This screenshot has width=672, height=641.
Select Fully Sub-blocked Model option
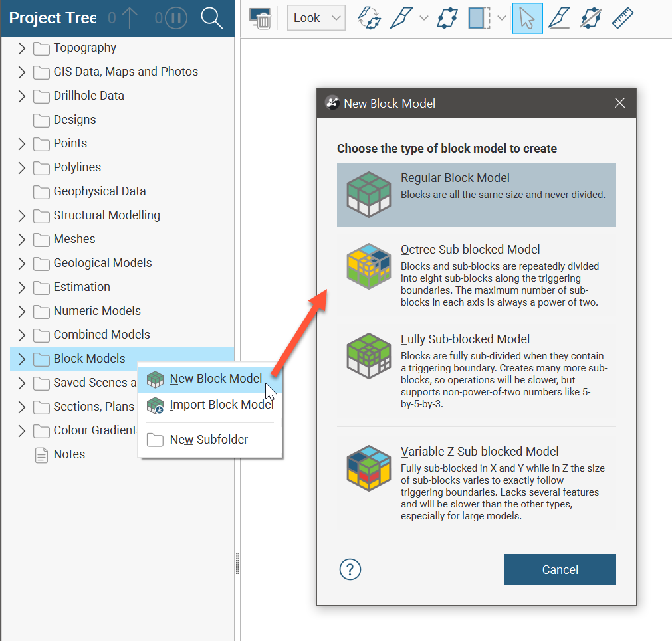(x=476, y=371)
